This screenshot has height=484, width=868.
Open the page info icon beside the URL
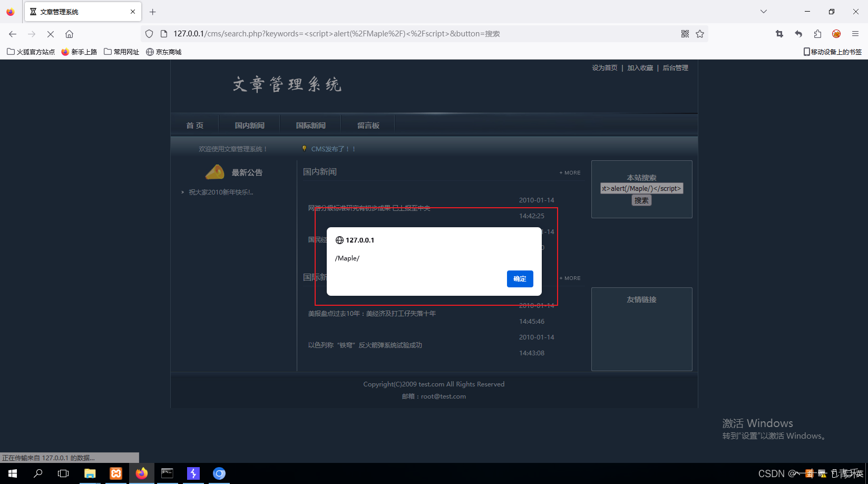click(163, 34)
